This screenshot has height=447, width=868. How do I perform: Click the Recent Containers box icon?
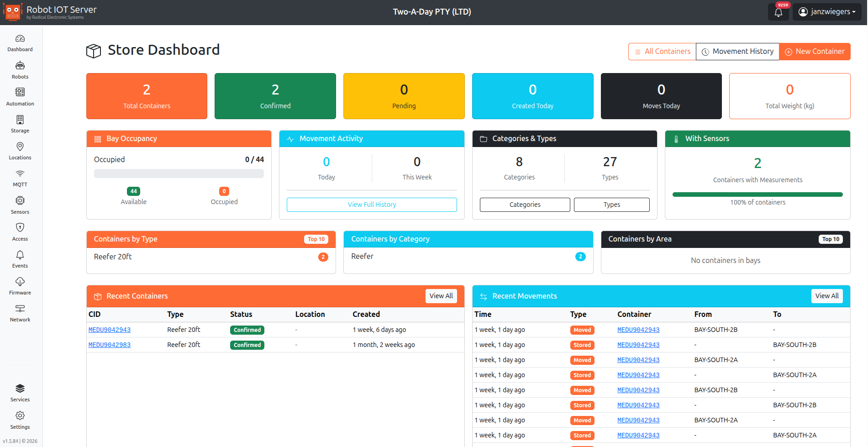tap(98, 297)
